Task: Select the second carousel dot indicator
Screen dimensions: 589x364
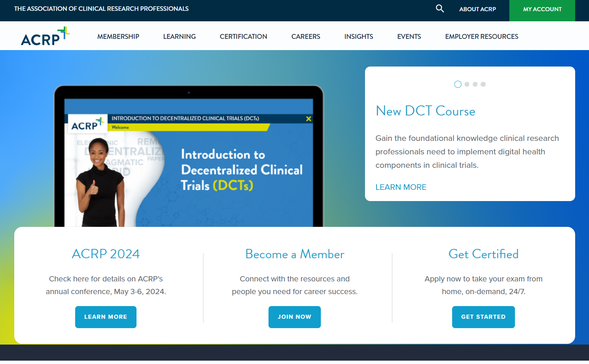Action: (x=467, y=84)
